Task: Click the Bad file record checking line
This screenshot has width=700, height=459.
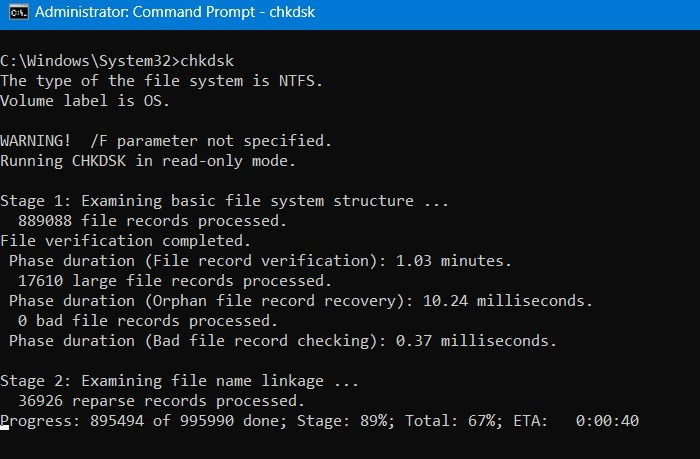Action: tap(283, 341)
